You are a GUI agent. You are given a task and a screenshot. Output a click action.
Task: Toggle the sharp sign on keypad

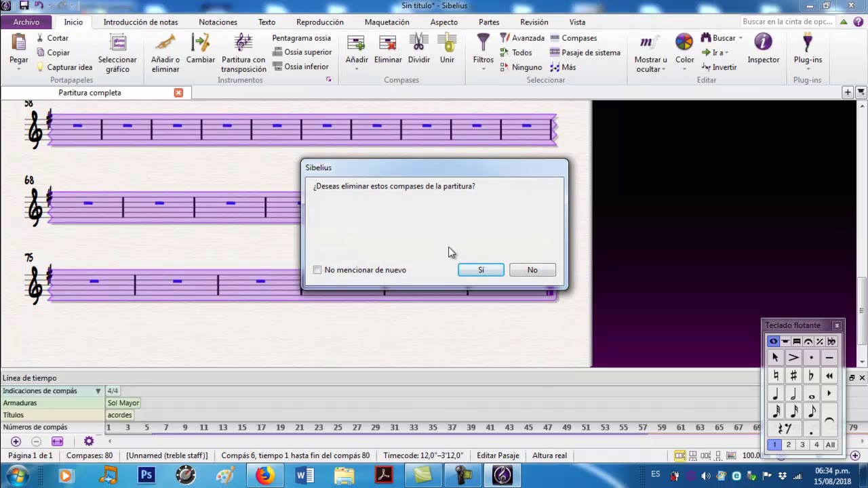tap(793, 375)
